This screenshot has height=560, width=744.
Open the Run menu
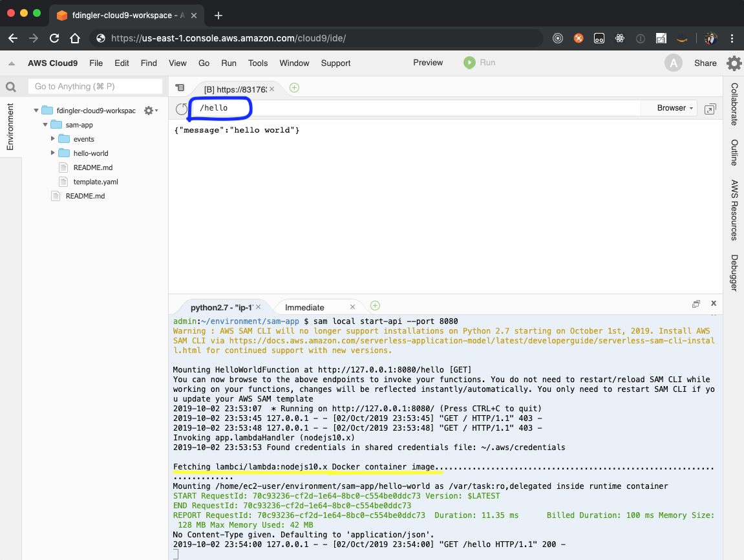tap(229, 63)
